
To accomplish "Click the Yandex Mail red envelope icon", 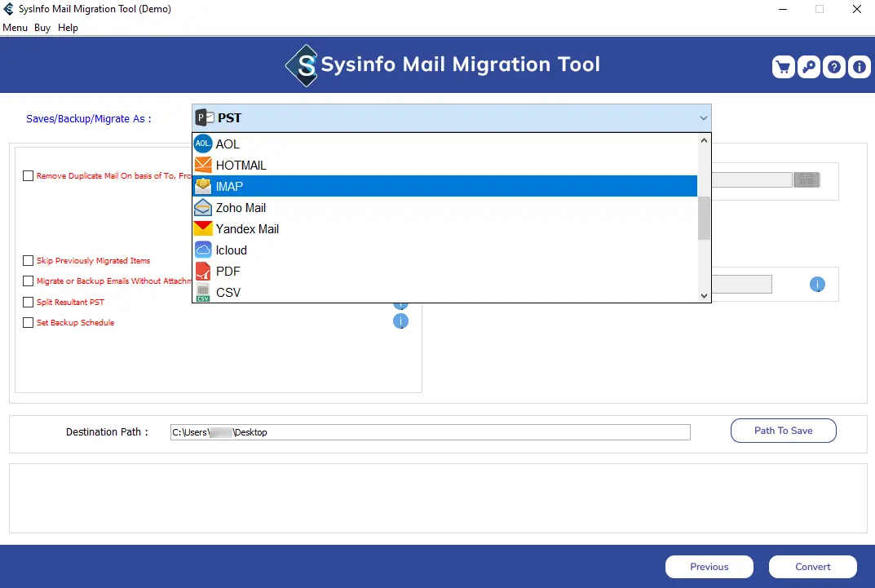I will pos(202,228).
